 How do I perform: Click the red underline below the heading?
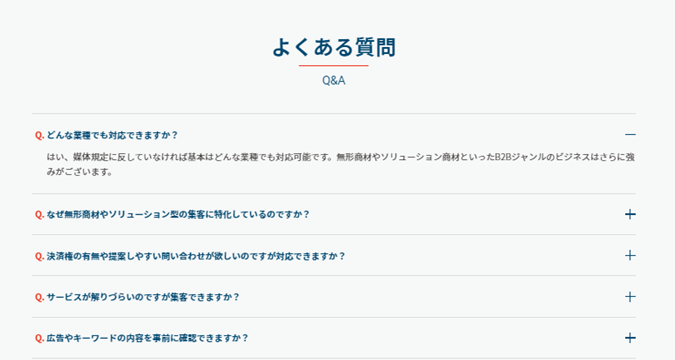(x=334, y=65)
